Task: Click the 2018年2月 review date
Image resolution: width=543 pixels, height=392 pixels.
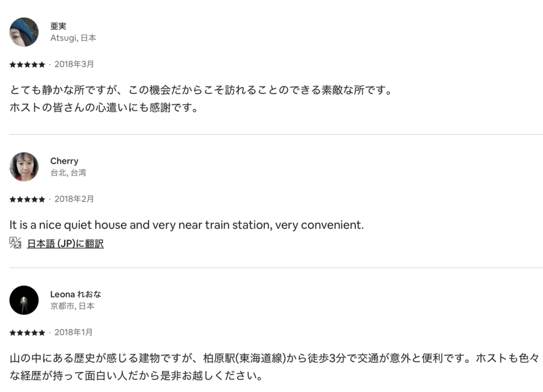Action: (74, 199)
